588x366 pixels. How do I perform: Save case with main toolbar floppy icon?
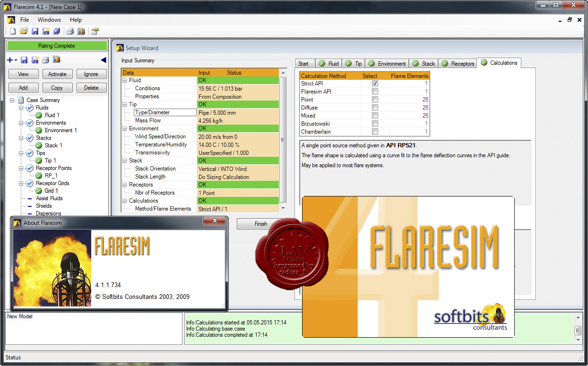coord(35,32)
